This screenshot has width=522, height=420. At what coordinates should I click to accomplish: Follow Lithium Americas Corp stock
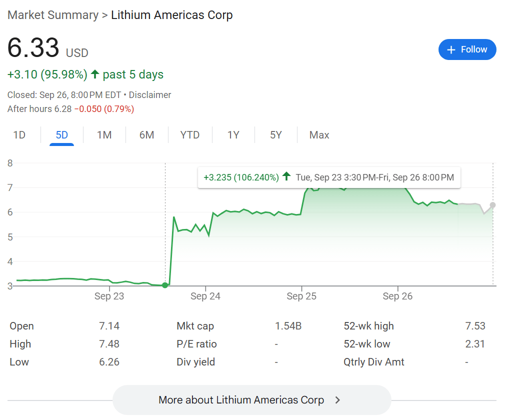pyautogui.click(x=467, y=49)
